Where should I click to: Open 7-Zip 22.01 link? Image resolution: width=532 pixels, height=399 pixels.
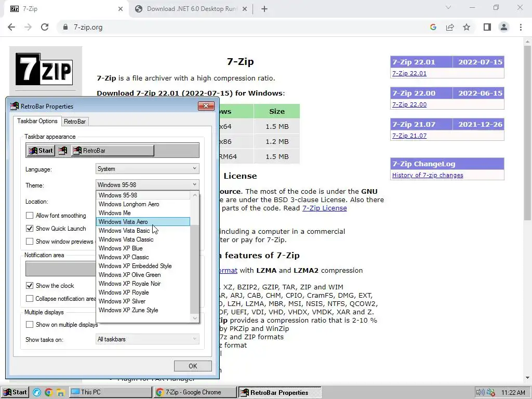409,73
